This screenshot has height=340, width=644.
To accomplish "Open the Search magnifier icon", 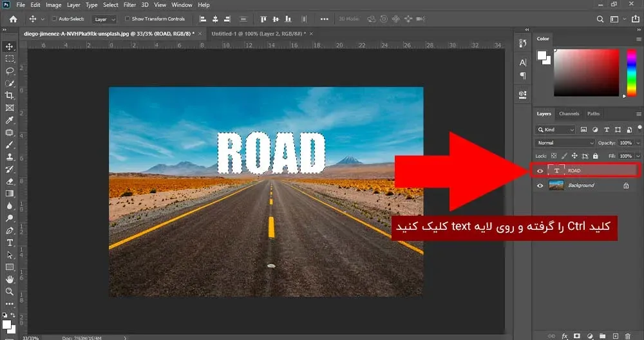I will point(600,19).
